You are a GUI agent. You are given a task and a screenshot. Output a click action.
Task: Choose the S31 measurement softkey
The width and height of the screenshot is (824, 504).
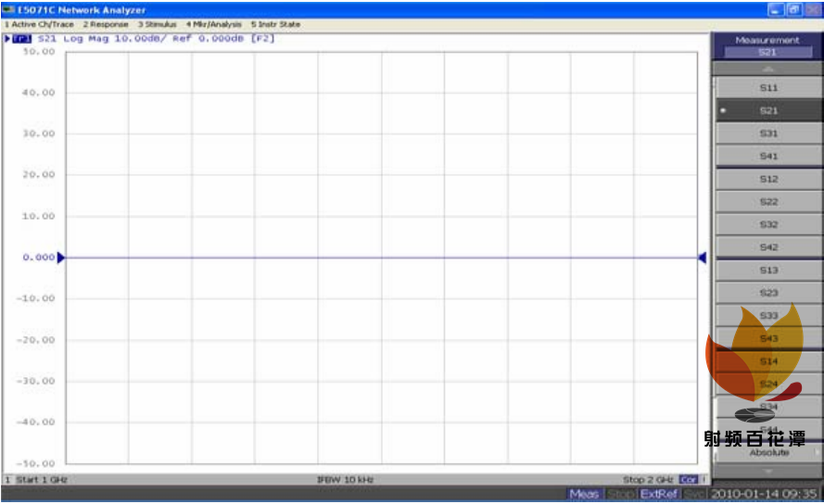tap(768, 133)
